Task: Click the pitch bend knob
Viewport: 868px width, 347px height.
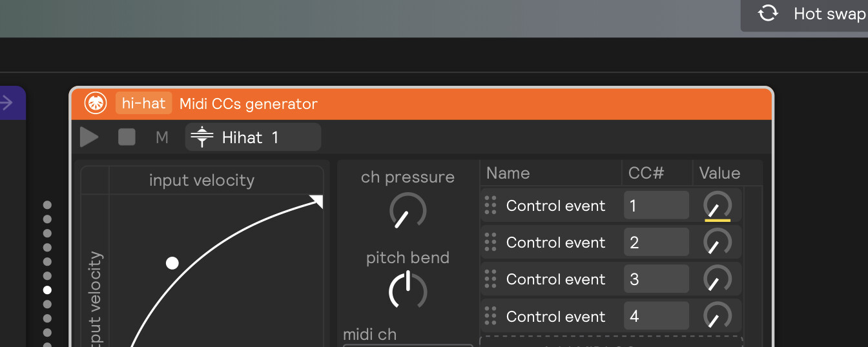Action: (408, 291)
